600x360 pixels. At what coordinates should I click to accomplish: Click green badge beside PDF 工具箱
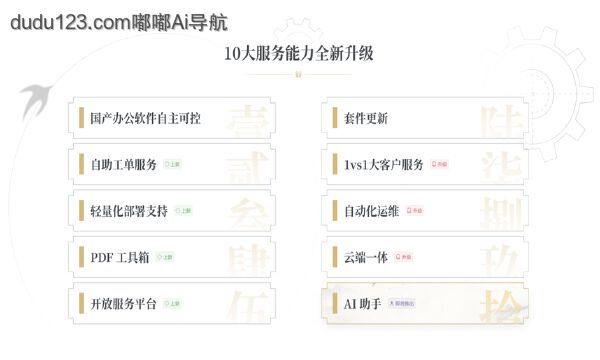tap(165, 257)
